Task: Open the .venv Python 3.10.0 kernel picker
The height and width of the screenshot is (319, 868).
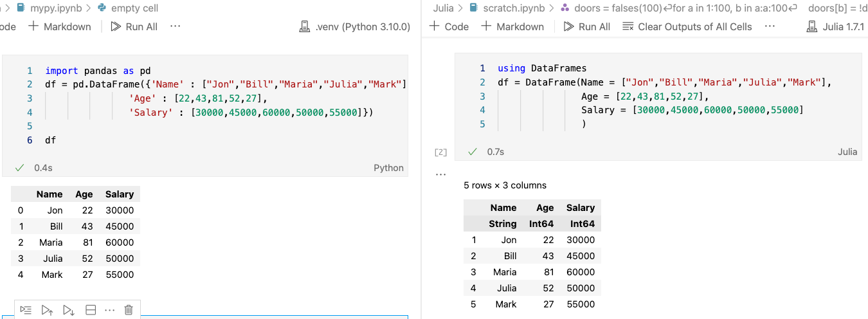Action: point(354,26)
